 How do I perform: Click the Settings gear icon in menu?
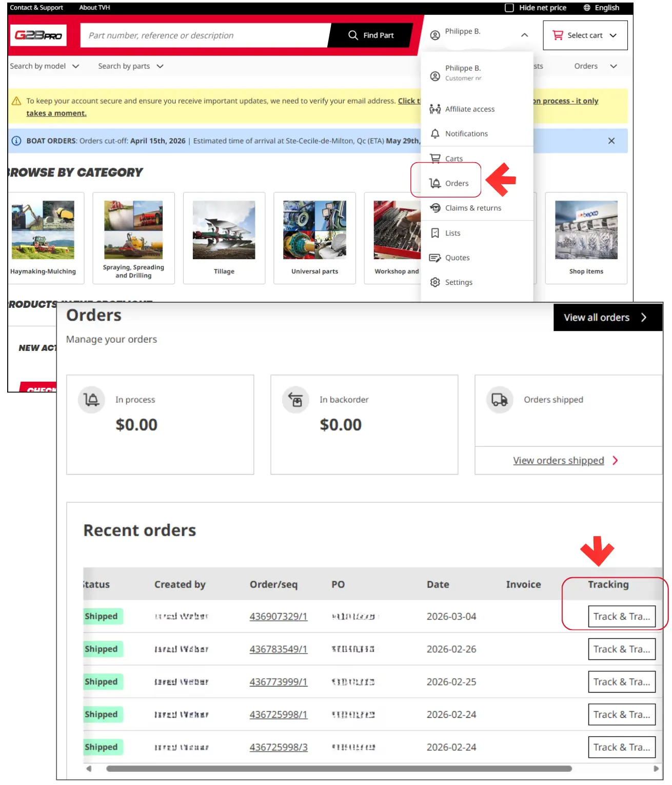click(x=435, y=282)
